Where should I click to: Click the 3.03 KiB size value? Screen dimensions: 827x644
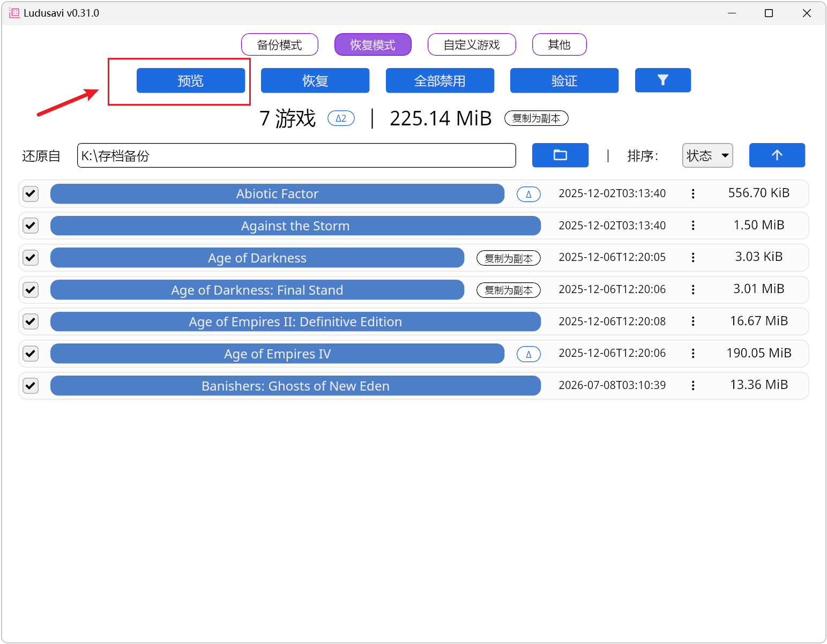pyautogui.click(x=759, y=257)
